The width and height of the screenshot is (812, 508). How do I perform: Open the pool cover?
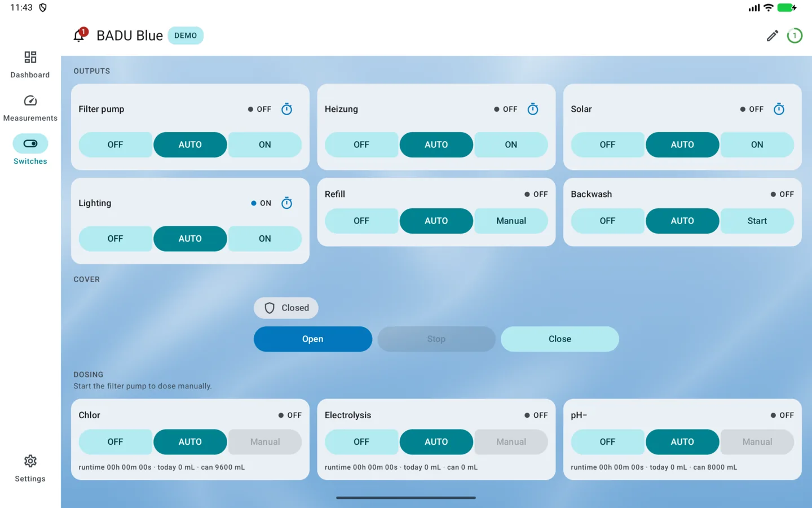[313, 339]
